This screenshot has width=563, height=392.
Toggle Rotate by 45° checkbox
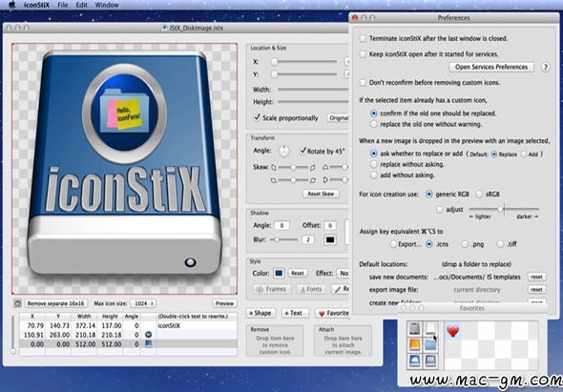(x=302, y=151)
